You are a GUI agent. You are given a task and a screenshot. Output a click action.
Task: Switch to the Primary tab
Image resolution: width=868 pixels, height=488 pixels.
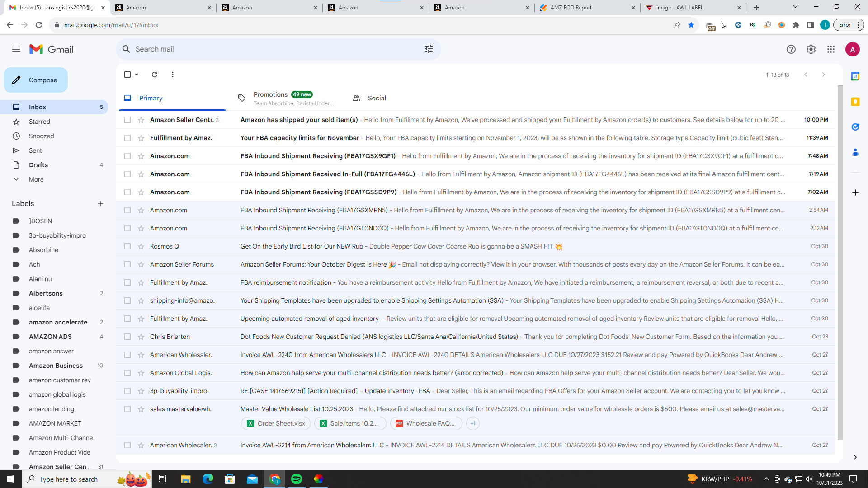point(172,98)
